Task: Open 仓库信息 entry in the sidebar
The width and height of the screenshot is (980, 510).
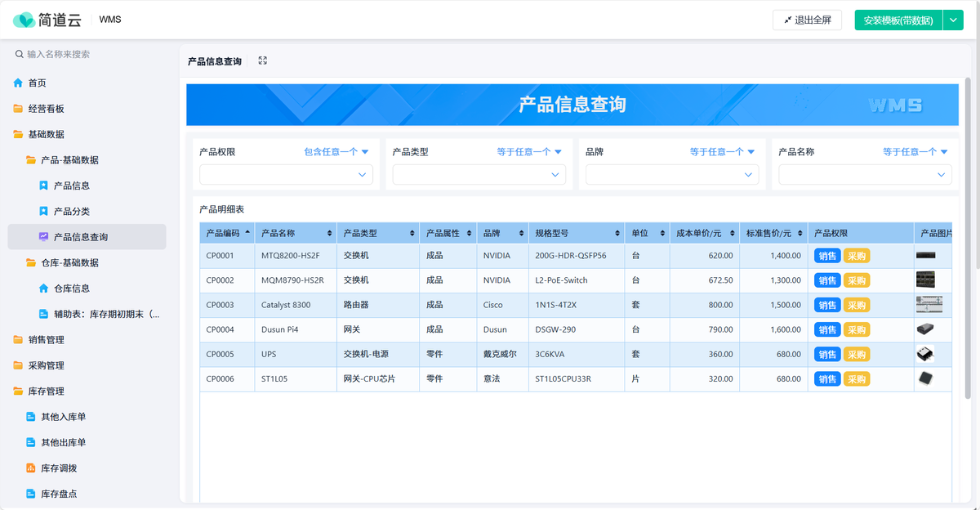Action: click(x=71, y=289)
